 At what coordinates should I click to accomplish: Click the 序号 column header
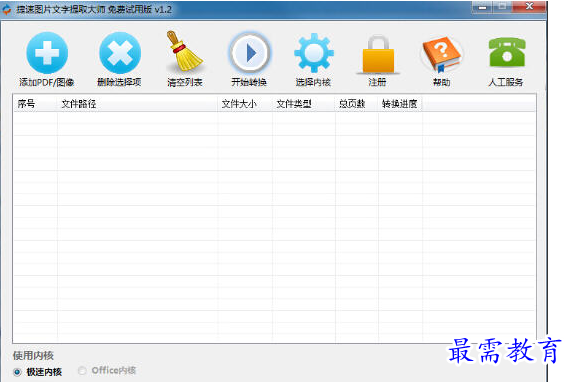pos(35,104)
